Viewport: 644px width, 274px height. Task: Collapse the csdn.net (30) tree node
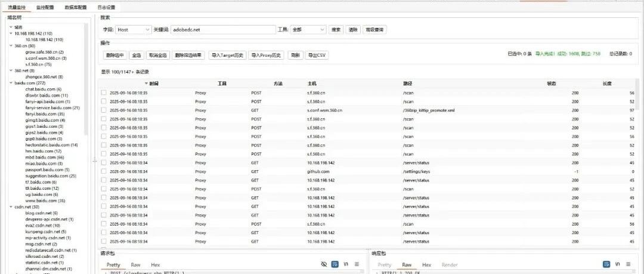click(11, 207)
